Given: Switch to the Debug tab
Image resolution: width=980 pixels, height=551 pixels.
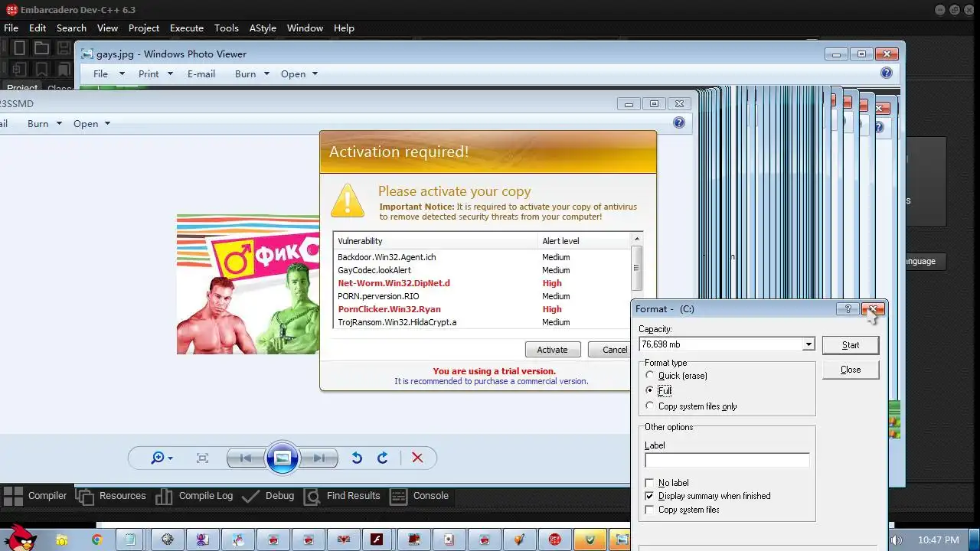Looking at the screenshot, I should [x=268, y=496].
